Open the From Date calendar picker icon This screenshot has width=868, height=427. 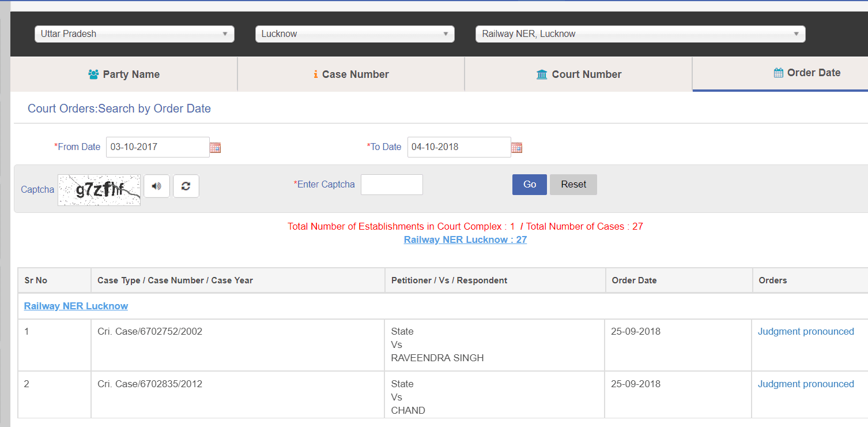point(215,148)
